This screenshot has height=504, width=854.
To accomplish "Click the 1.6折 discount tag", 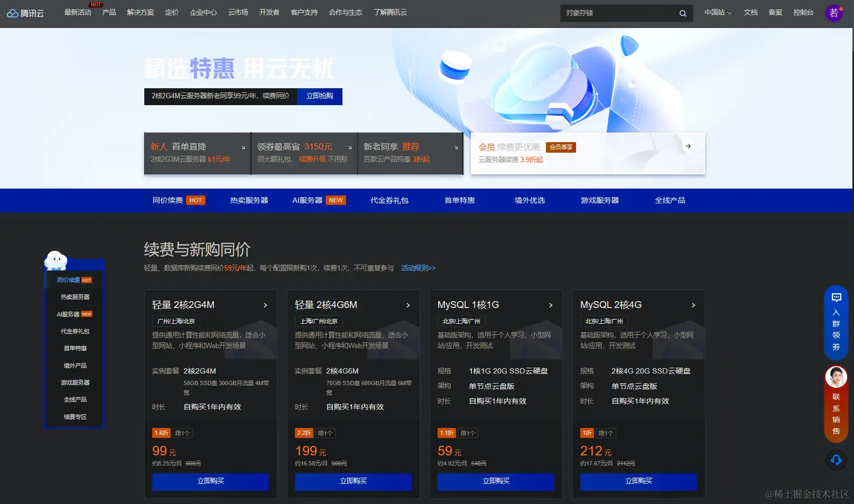I will click(161, 433).
